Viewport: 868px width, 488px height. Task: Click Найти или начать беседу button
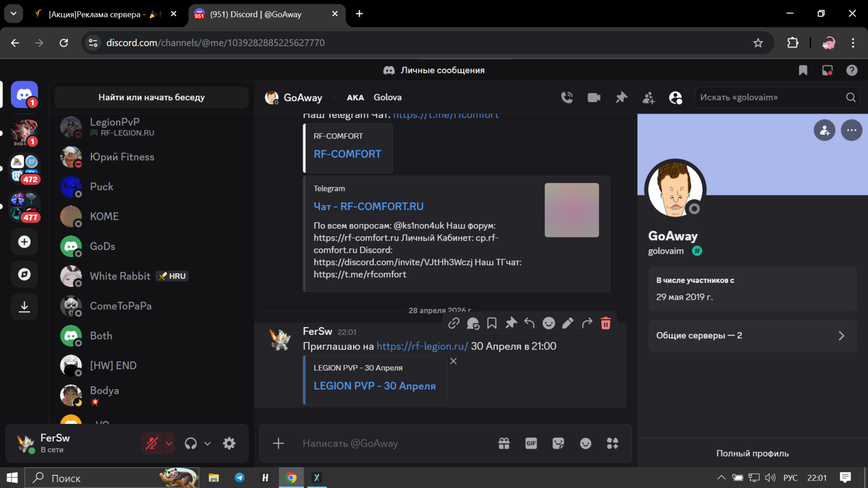coord(152,97)
